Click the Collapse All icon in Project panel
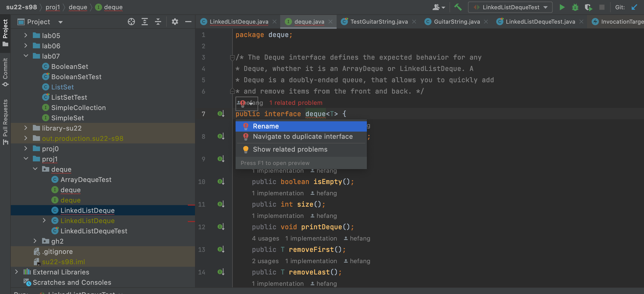The width and height of the screenshot is (644, 294). (158, 22)
